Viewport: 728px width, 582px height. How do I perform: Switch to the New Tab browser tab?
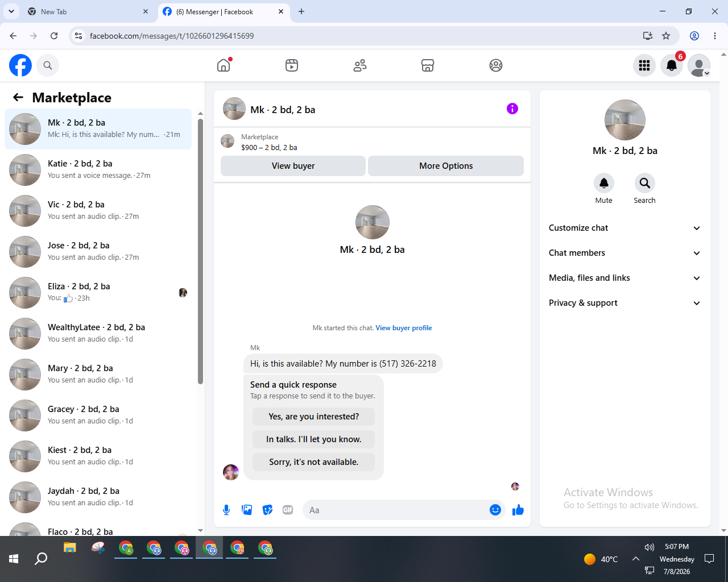(x=88, y=11)
